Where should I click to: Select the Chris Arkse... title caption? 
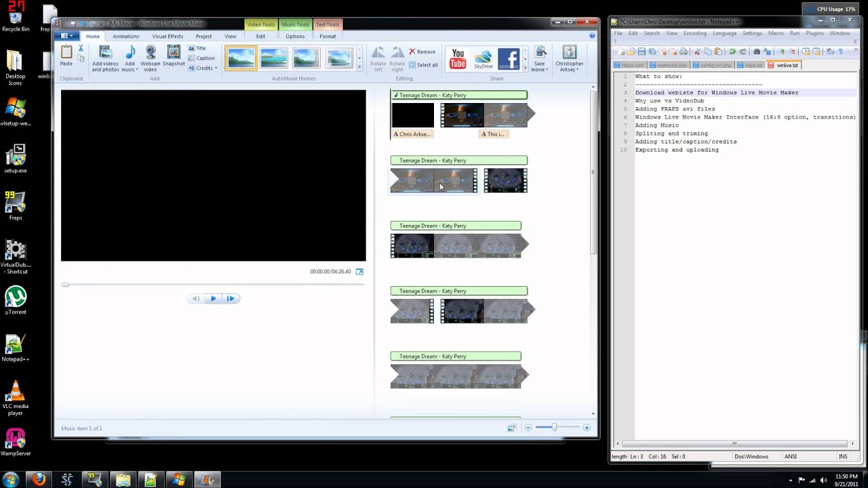point(412,134)
